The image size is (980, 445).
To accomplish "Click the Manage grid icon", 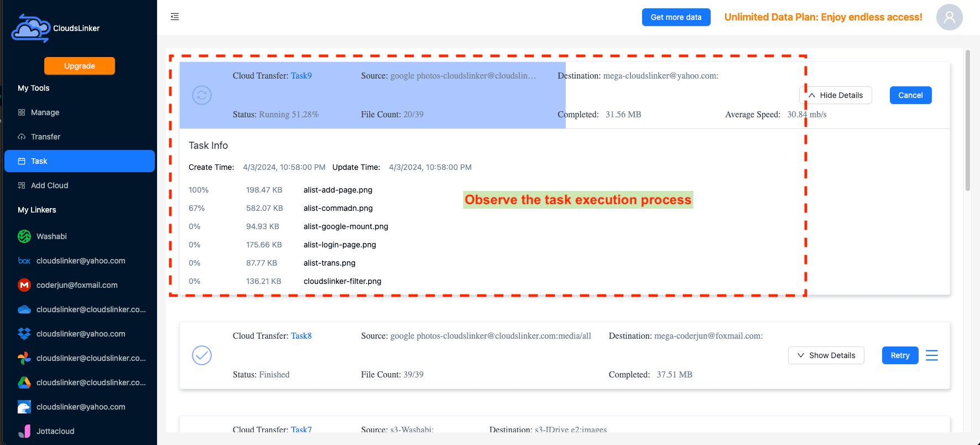I will click(22, 112).
